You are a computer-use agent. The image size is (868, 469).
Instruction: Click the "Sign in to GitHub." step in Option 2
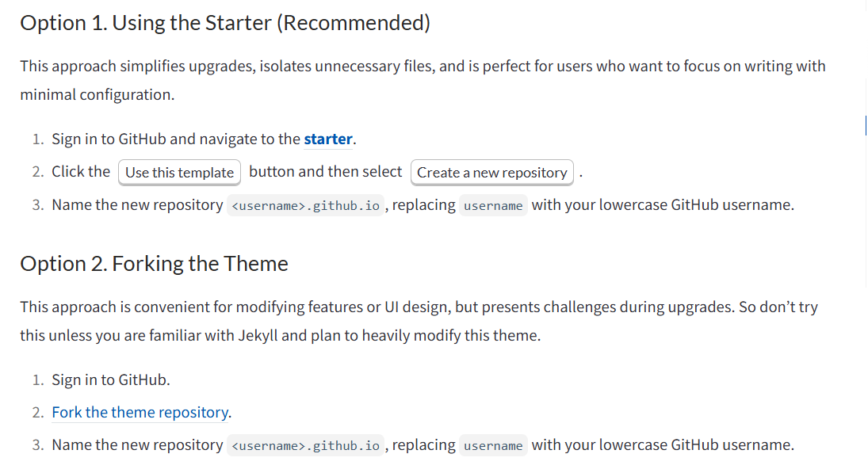coord(111,380)
